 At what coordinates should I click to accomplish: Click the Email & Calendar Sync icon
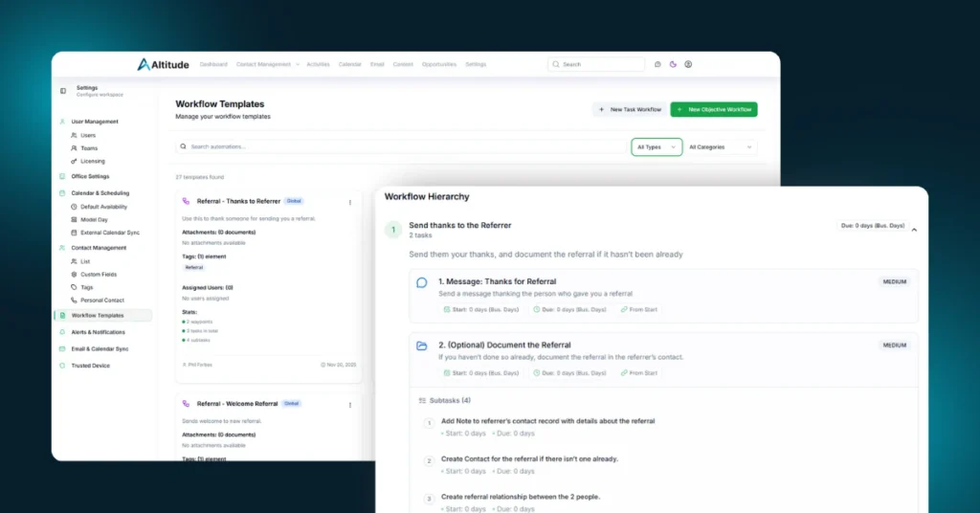pos(62,348)
